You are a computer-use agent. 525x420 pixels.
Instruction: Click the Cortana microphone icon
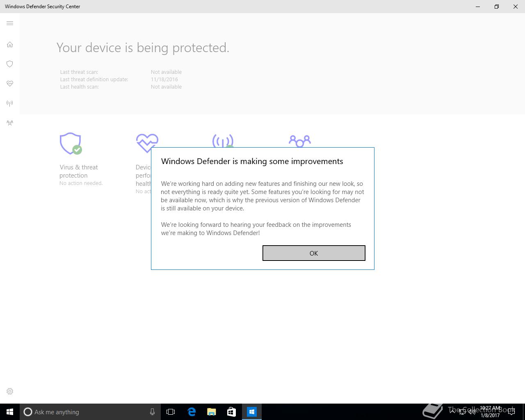(152, 412)
